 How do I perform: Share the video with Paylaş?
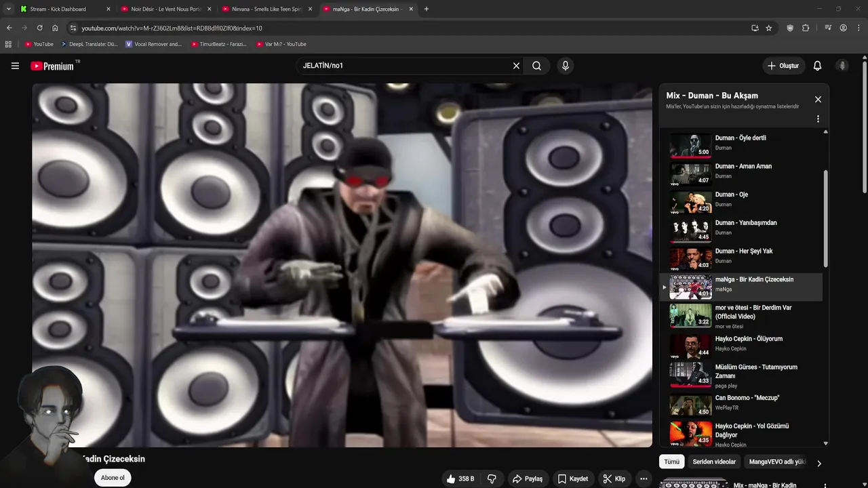[528, 479]
